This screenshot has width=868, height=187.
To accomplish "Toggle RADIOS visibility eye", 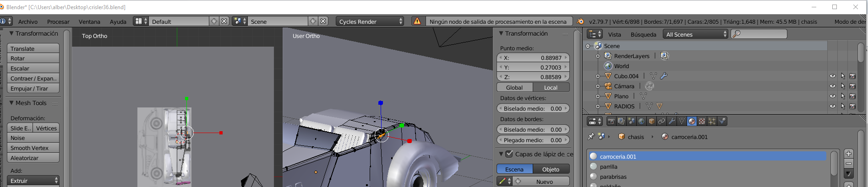I will [x=832, y=106].
